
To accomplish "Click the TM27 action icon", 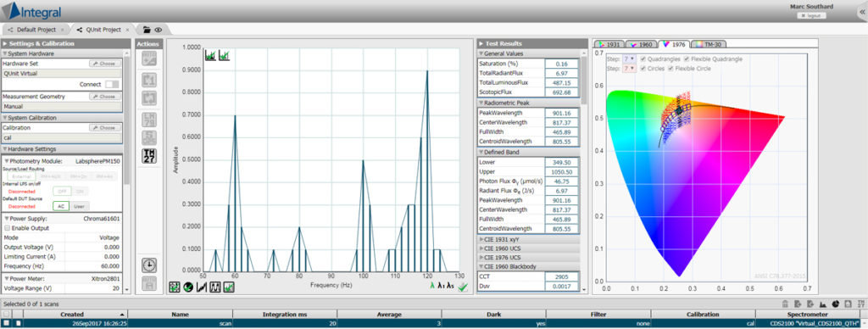I will 149,156.
